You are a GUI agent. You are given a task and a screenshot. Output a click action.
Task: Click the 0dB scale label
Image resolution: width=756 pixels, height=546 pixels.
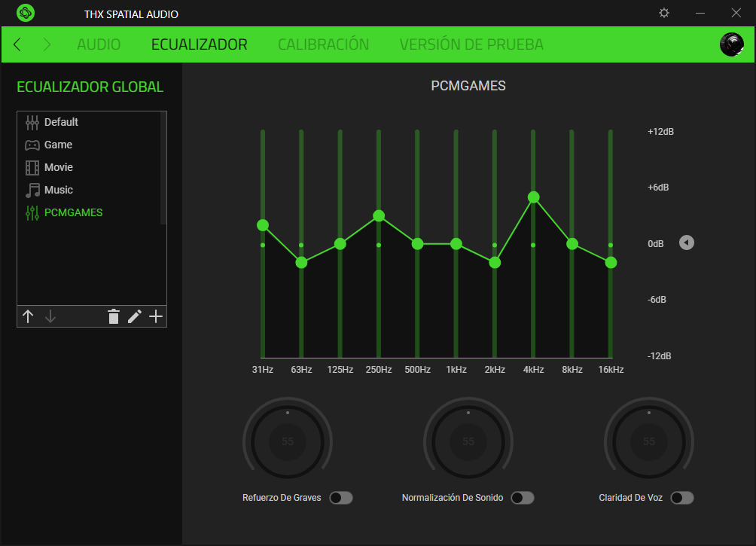pyautogui.click(x=656, y=243)
